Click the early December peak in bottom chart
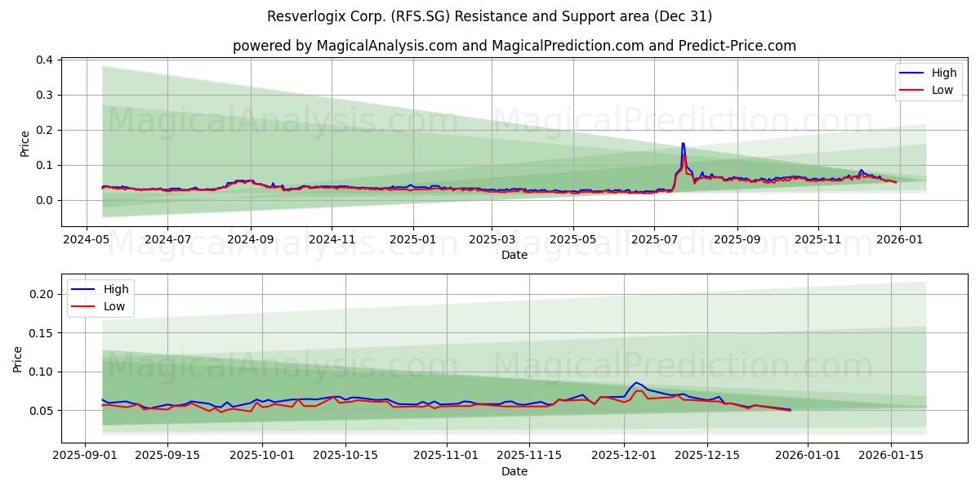980x490 pixels. (636, 382)
